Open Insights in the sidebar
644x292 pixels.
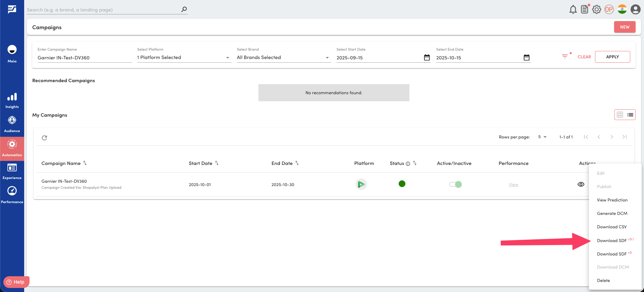12,101
